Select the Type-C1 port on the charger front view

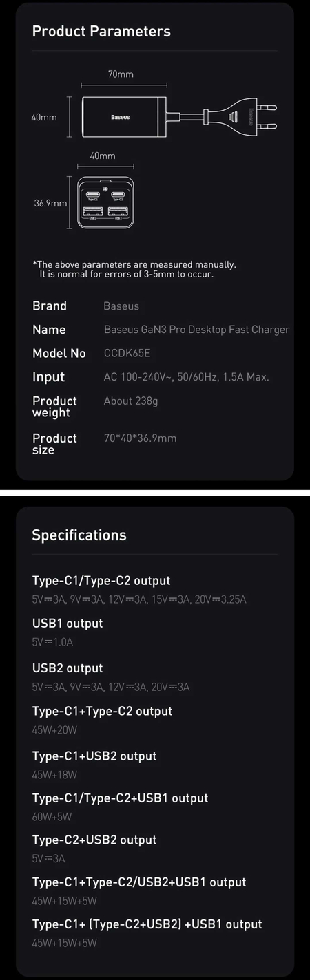tap(93, 194)
